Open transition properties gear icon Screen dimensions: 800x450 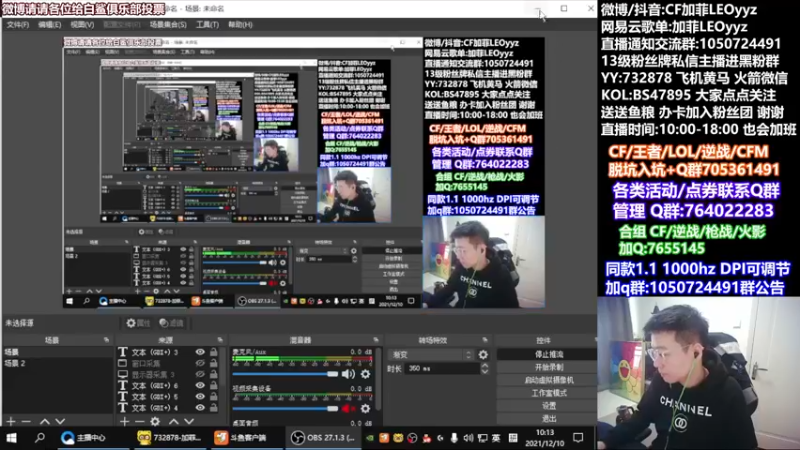coord(483,355)
